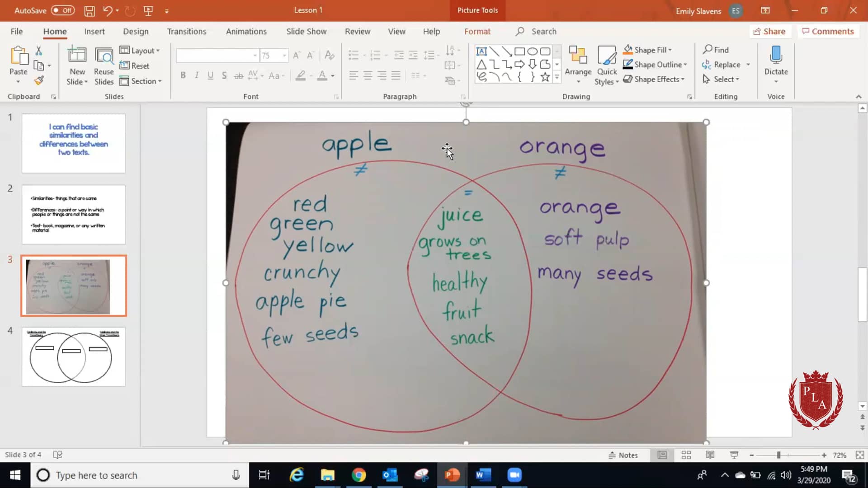Select the Underline icon

[210, 75]
